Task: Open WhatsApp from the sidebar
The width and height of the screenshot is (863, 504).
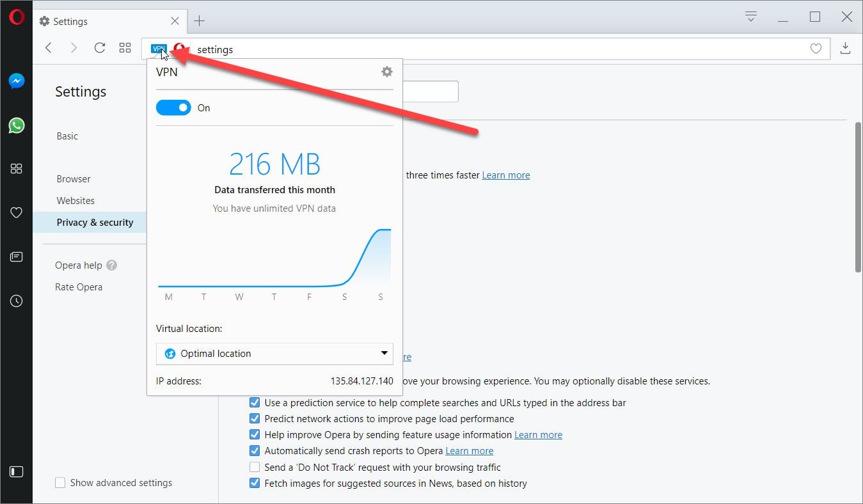Action: [x=15, y=125]
